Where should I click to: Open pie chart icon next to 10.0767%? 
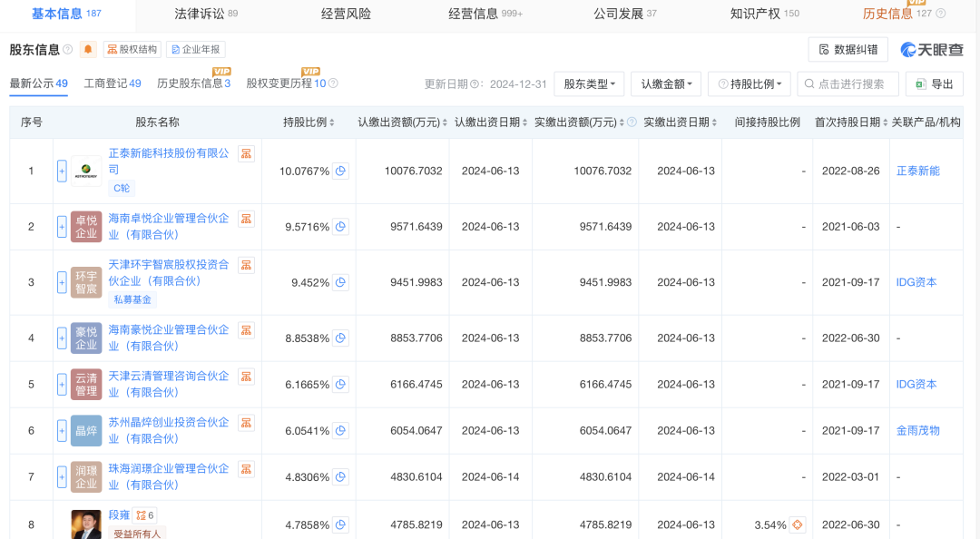coord(341,170)
